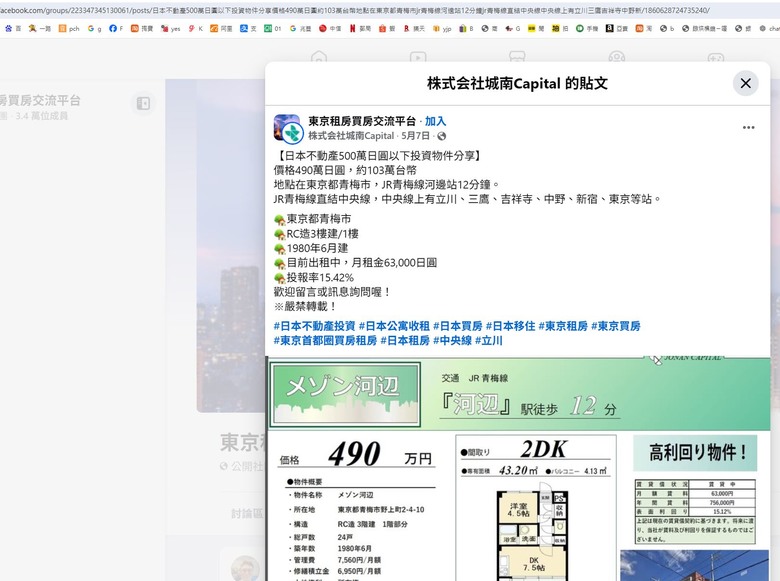
Task: Open hashtag #日本租房
Action: (405, 341)
